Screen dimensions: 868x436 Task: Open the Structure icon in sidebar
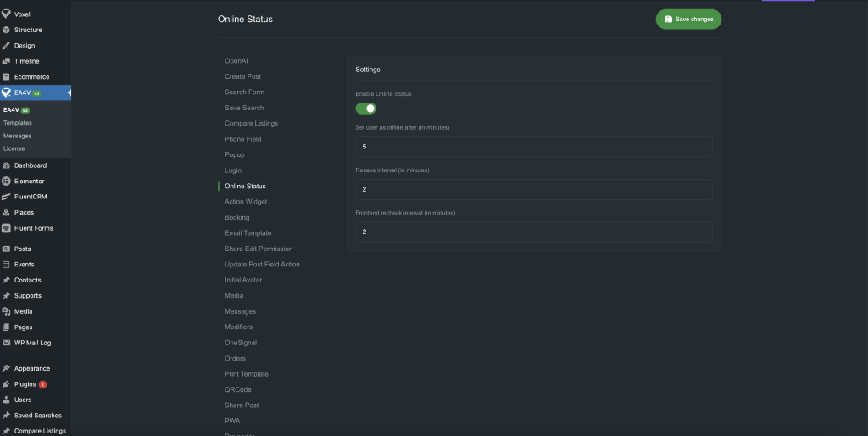click(7, 30)
